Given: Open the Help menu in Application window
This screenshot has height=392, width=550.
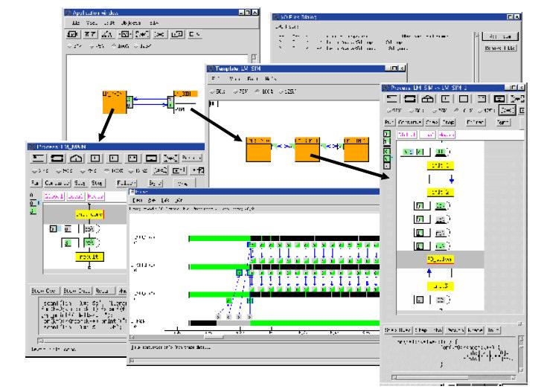Looking at the screenshot, I should 154,23.
